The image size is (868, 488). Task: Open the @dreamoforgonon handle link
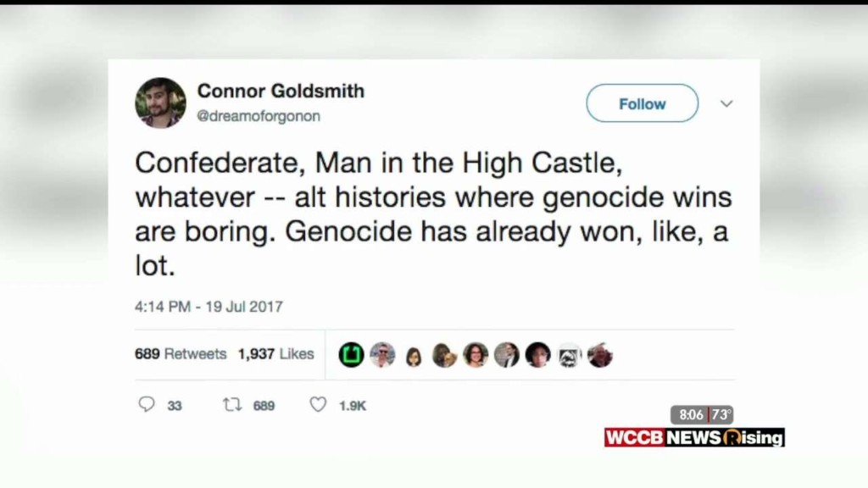[x=259, y=116]
